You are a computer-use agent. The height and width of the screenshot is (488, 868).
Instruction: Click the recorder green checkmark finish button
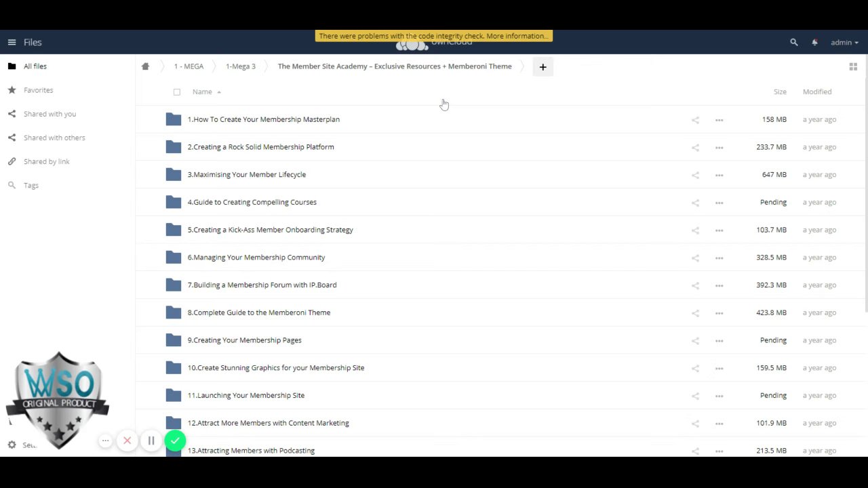click(175, 441)
